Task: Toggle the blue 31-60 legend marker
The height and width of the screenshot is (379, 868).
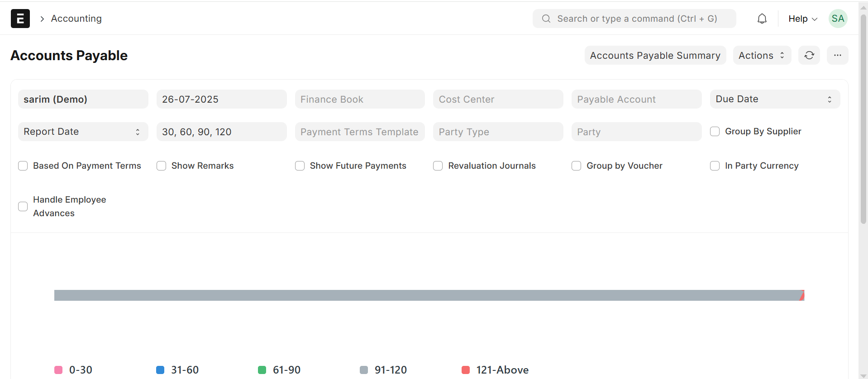Action: click(160, 370)
